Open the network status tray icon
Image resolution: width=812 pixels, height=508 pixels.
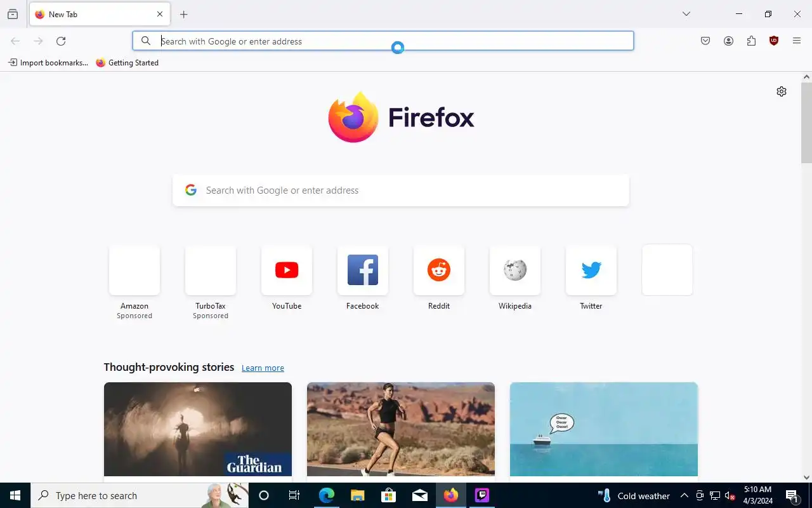pos(715,495)
